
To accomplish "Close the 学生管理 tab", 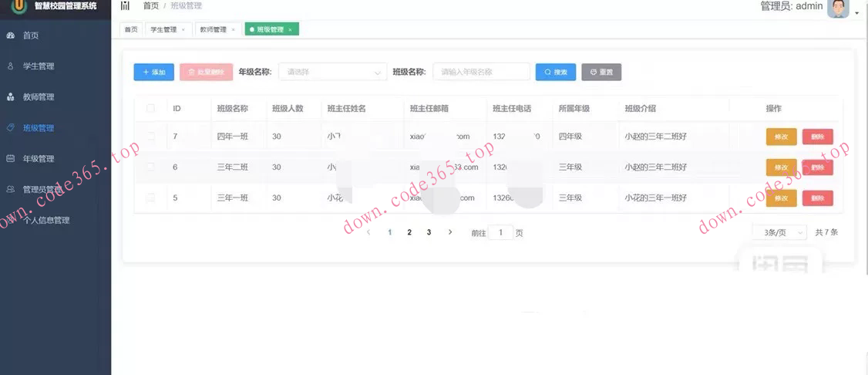I will (183, 30).
